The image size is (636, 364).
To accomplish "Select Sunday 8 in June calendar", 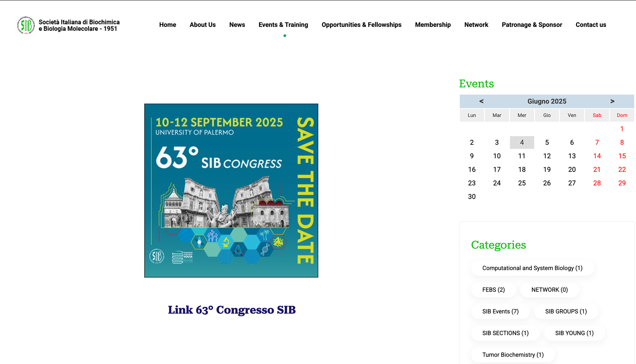I will [622, 142].
